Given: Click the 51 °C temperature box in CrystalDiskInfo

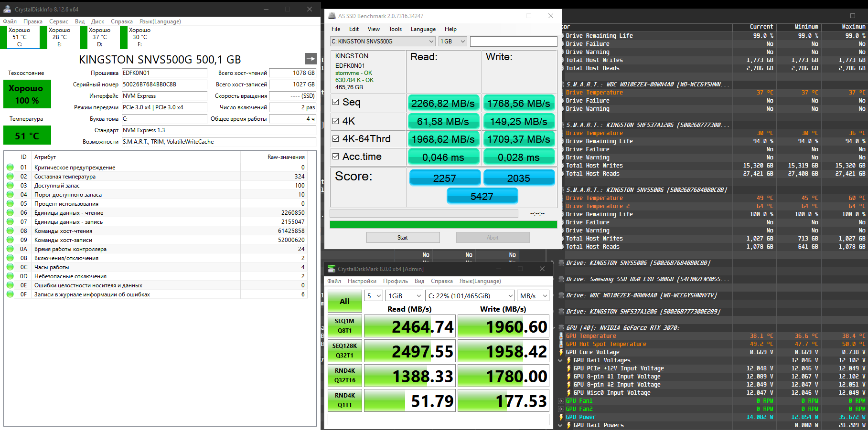Looking at the screenshot, I should [27, 136].
